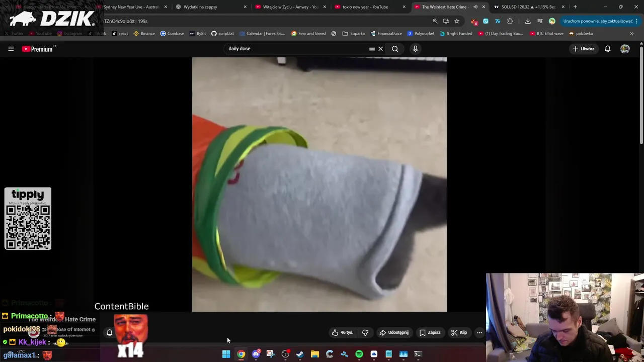Open Chrome profile avatar
644x362 pixels.
point(552,21)
